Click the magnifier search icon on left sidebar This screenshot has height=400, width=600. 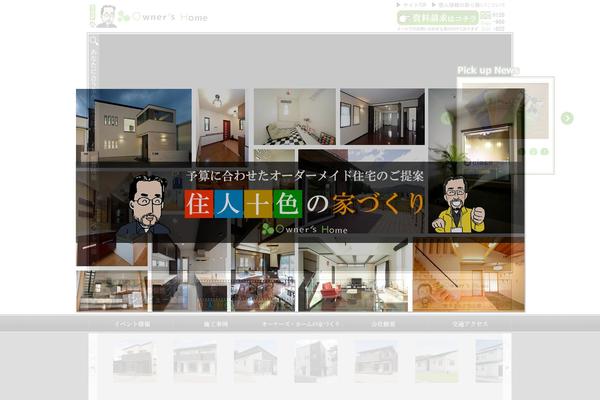coord(94,41)
